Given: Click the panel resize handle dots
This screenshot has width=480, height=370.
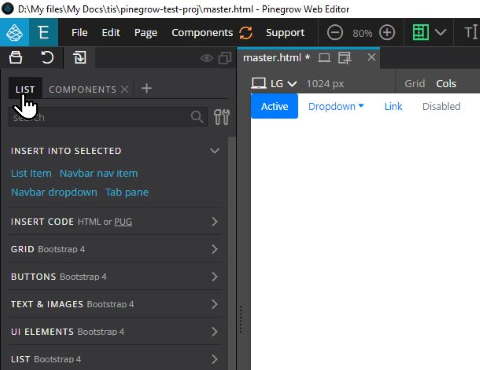Looking at the screenshot, I should point(242,320).
